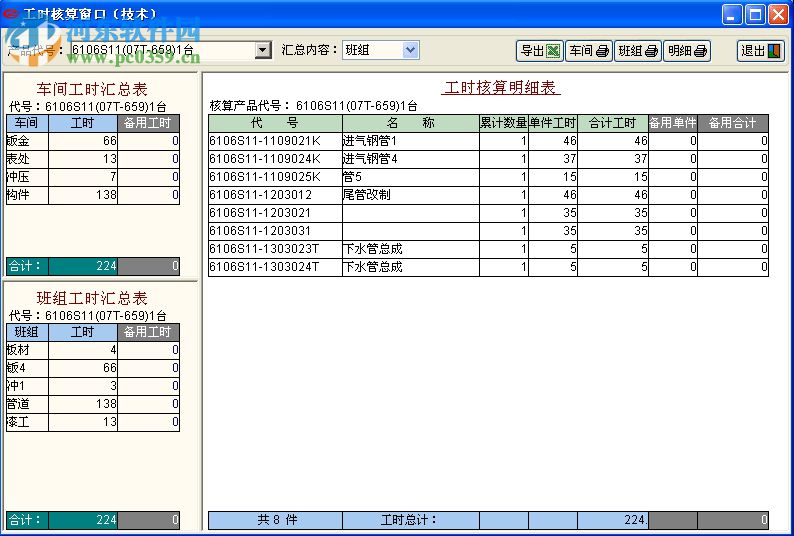Click the app icon in title bar
The width and height of the screenshot is (794, 536).
(11, 14)
